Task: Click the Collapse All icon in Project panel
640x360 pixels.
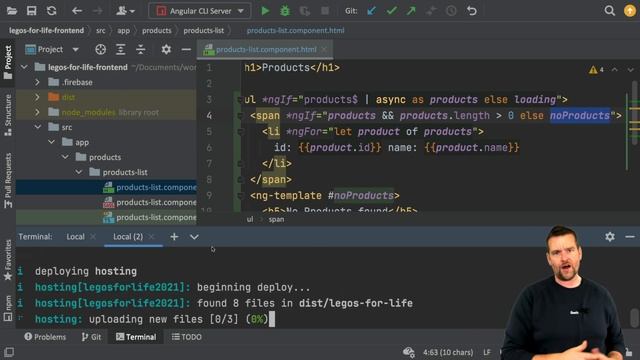Action: click(140, 49)
